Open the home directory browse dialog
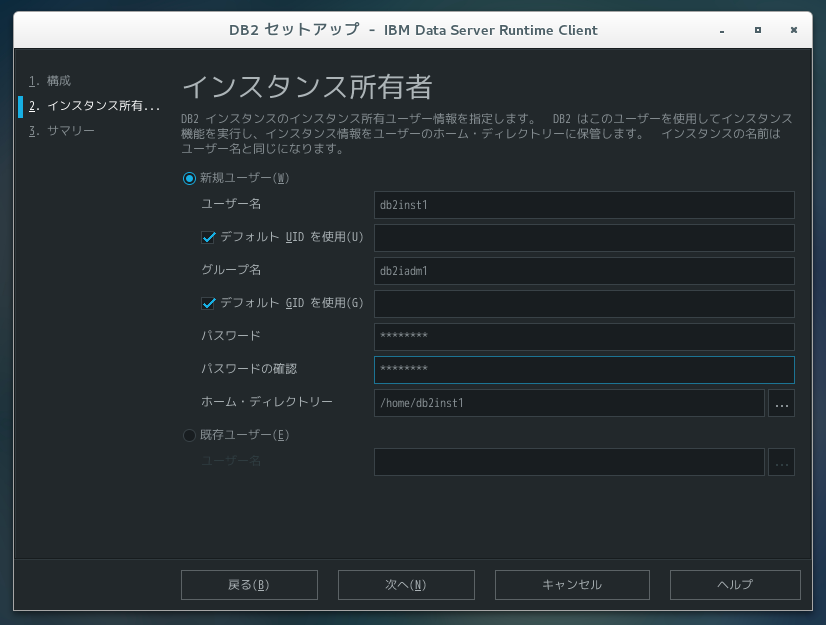The height and width of the screenshot is (625, 826). pos(781,402)
